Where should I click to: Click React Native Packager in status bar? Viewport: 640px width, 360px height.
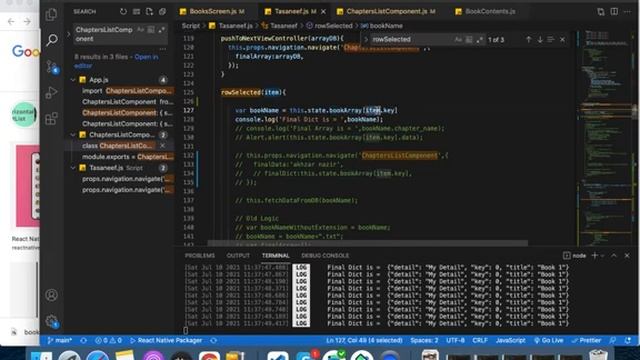[166, 340]
